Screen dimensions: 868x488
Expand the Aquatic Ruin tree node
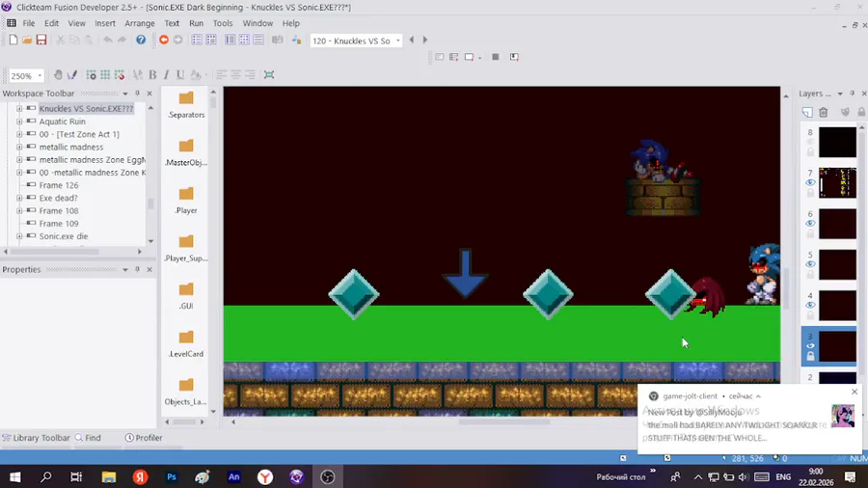19,122
